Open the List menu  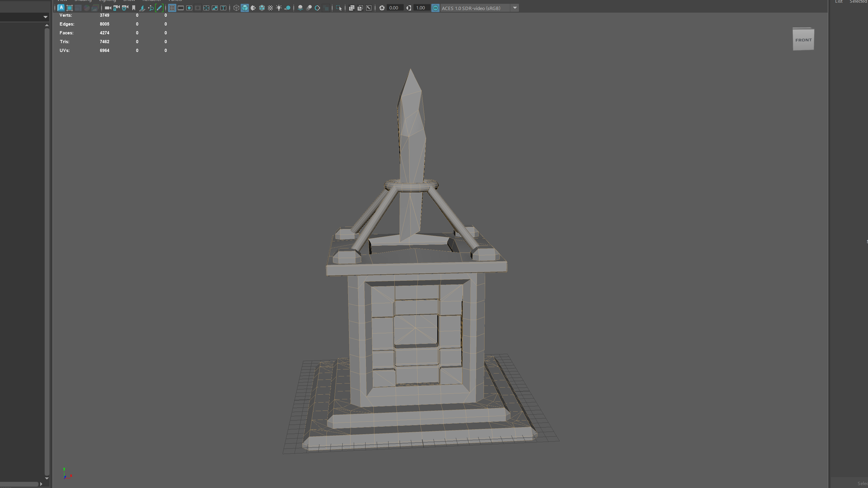tap(839, 2)
